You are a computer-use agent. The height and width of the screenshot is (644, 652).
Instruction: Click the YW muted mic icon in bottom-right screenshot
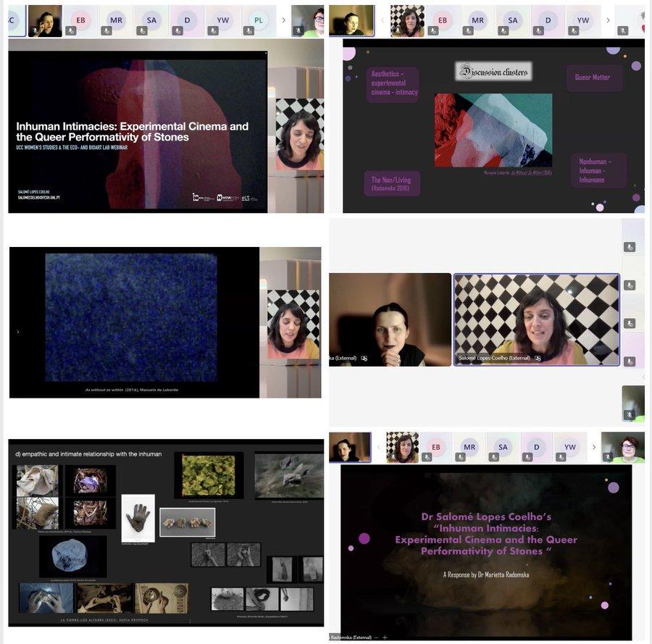point(561,457)
